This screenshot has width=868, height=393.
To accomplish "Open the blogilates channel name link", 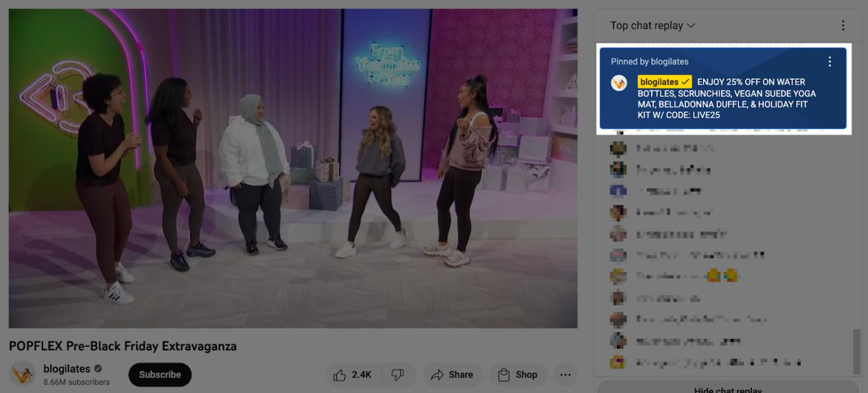I will click(x=67, y=369).
